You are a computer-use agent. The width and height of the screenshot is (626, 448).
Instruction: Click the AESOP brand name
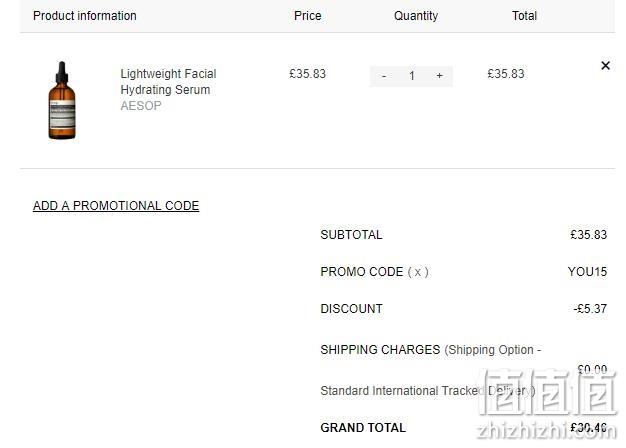(x=141, y=106)
